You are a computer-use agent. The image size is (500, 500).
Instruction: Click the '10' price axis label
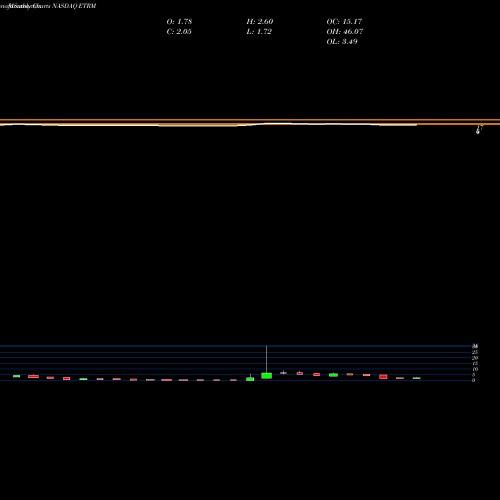(475, 369)
